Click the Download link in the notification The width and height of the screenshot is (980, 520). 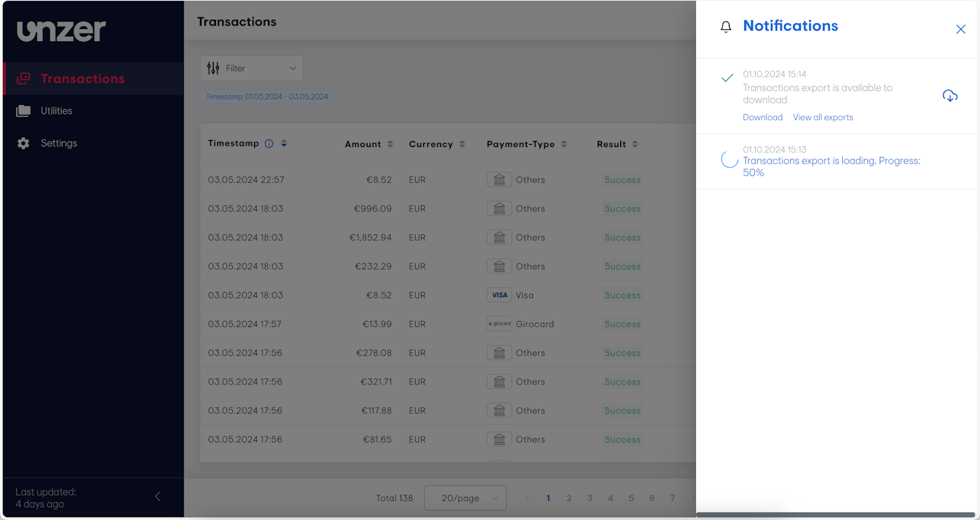762,117
